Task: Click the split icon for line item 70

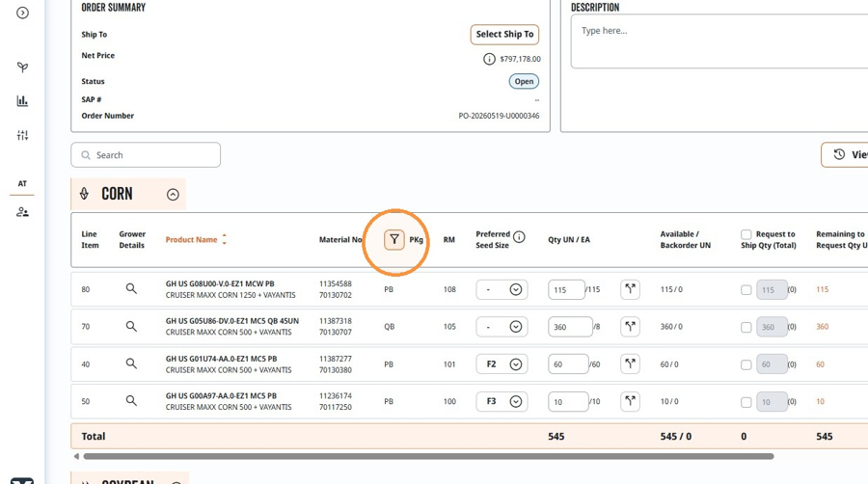Action: coord(630,326)
